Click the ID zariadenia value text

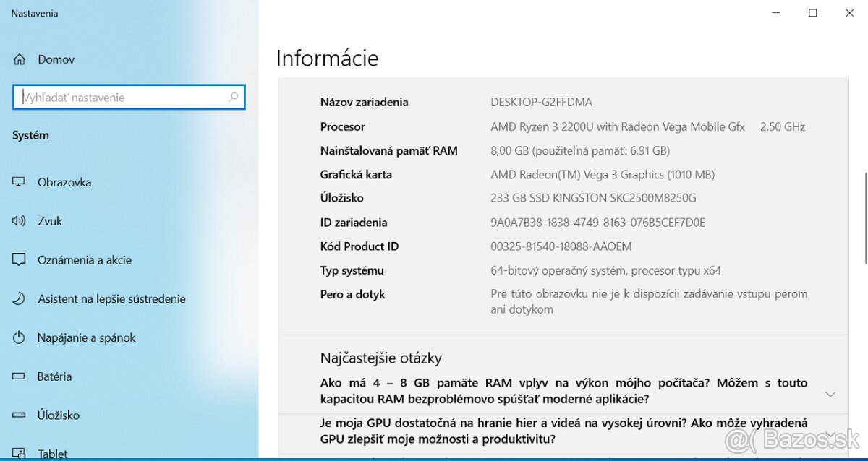[597, 223]
